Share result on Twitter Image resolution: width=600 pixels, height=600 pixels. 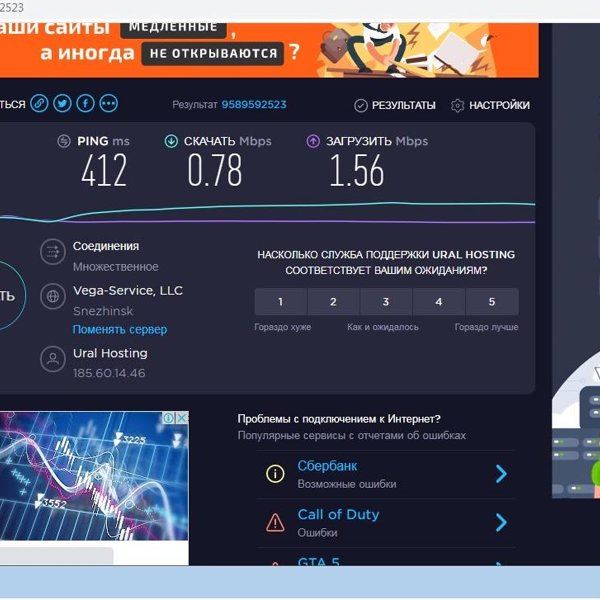[x=62, y=103]
